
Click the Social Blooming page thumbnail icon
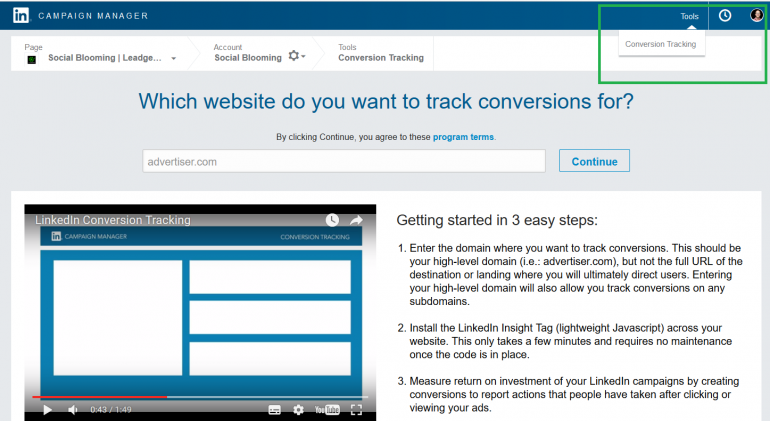32,59
